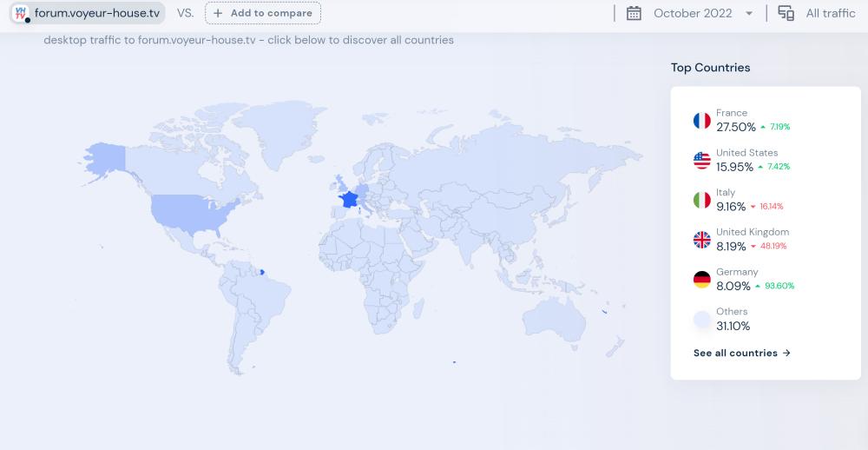Screen dimensions: 868x450
Task: Open the All traffic filter dropdown
Action: [x=830, y=13]
